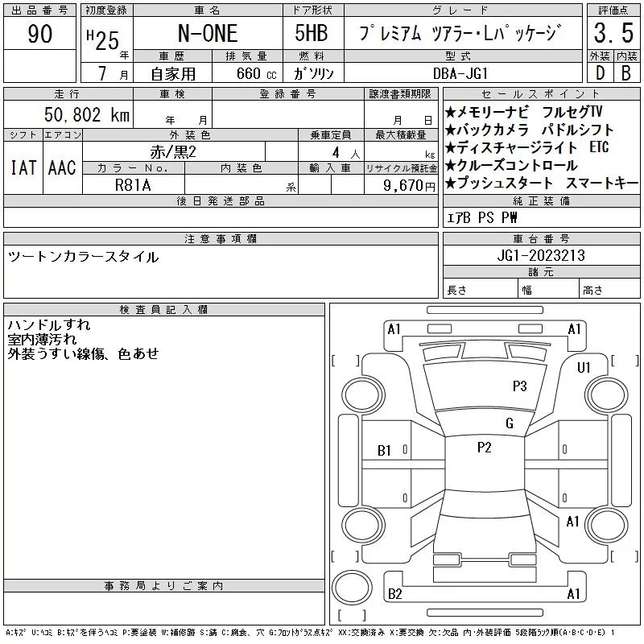Viewport: 644px width, 644px height.
Task: Select chassis number JG1-2023213
Action: (541, 255)
